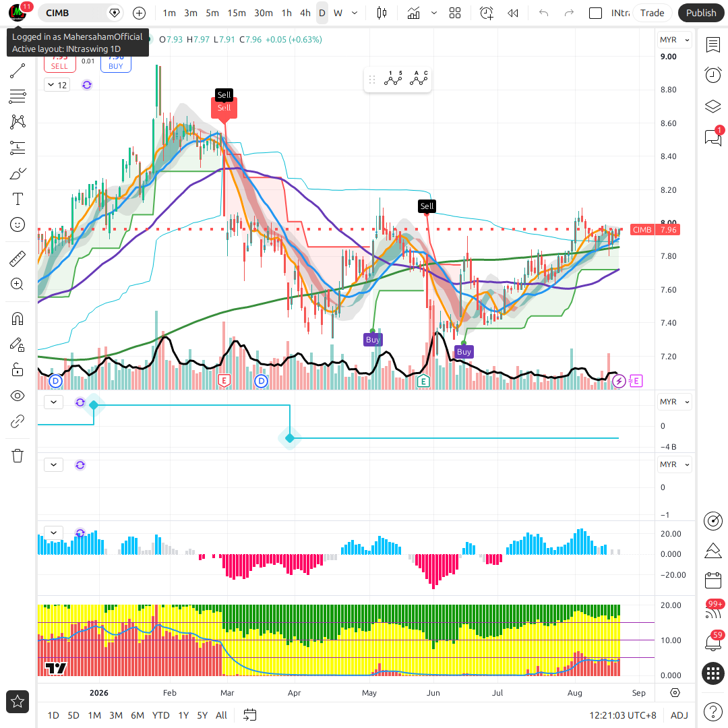Open the forecasting and measurement tools
This screenshot has width=728, height=728.
(18, 148)
